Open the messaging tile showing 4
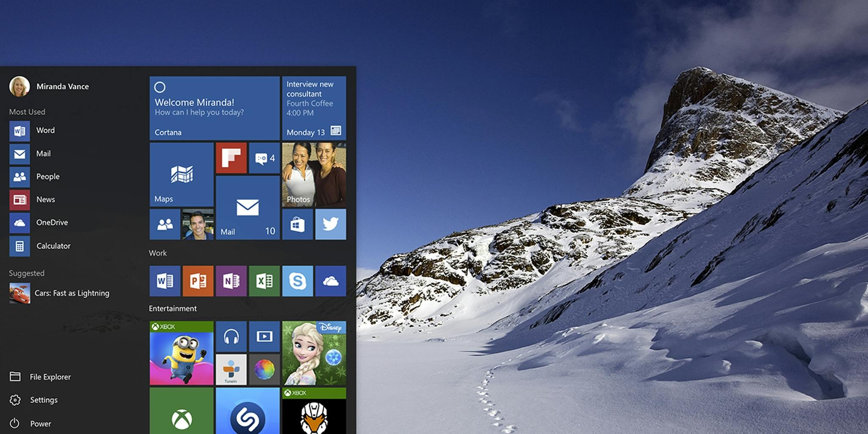This screenshot has height=434, width=868. (x=264, y=158)
